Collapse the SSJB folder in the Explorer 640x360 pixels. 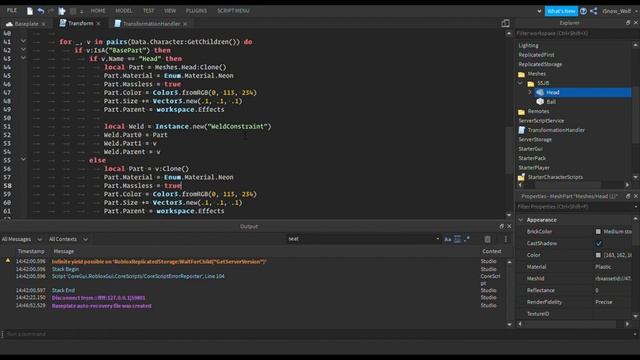[520, 83]
